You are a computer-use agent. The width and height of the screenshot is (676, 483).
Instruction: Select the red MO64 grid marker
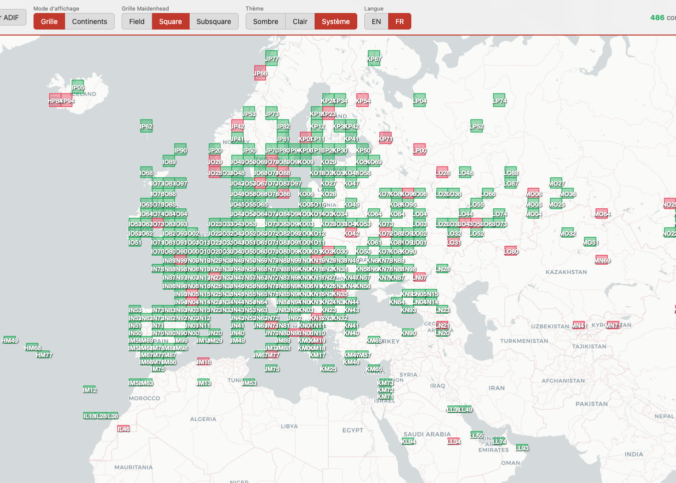(602, 214)
